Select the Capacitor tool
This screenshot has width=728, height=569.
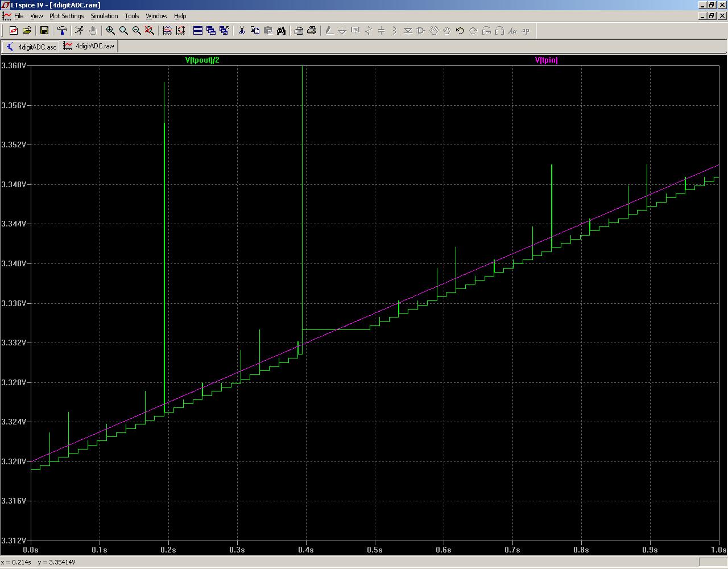382,31
